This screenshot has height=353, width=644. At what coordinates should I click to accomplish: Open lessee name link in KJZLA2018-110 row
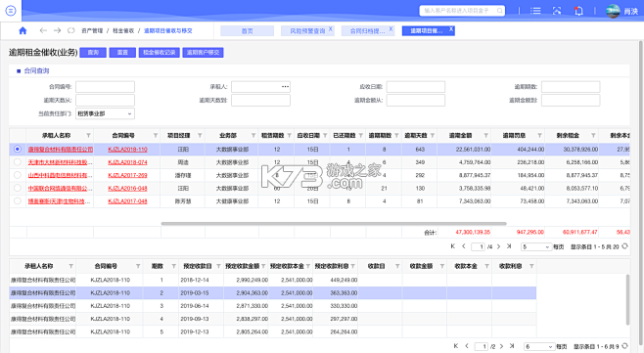tap(61, 149)
